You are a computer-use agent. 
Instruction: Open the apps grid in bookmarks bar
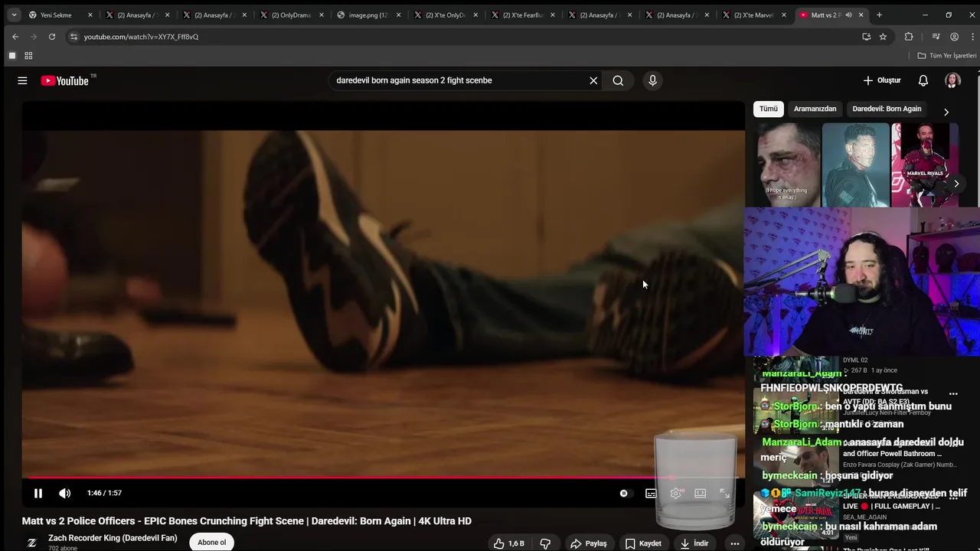click(28, 56)
